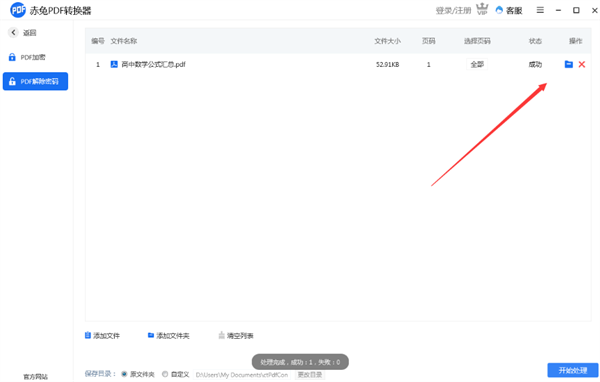This screenshot has height=382, width=600.
Task: Click 添加文件 to add a file
Action: point(102,336)
